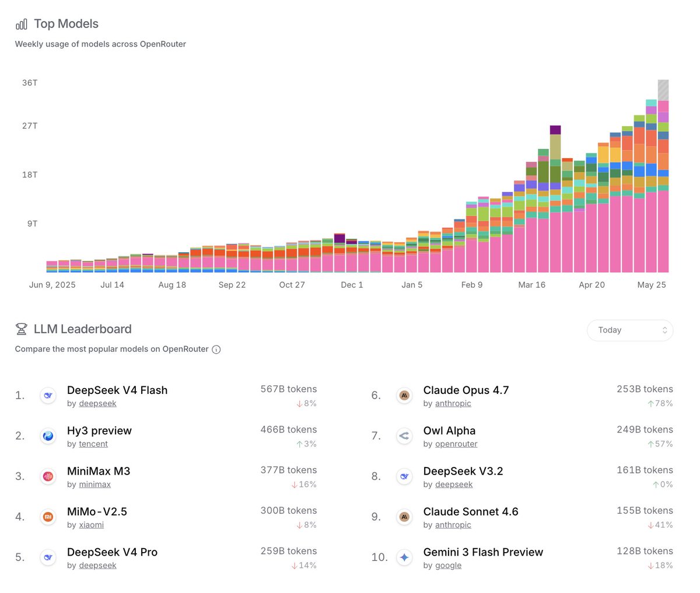Screen dimensions: 700x593
Task: Open the Owl Alpha model title
Action: (x=449, y=431)
